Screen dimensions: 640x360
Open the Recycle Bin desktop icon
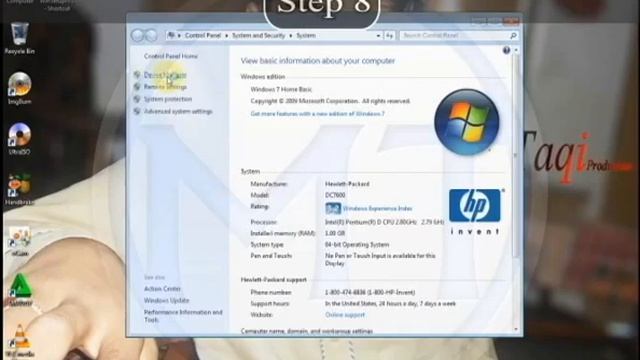(19, 38)
